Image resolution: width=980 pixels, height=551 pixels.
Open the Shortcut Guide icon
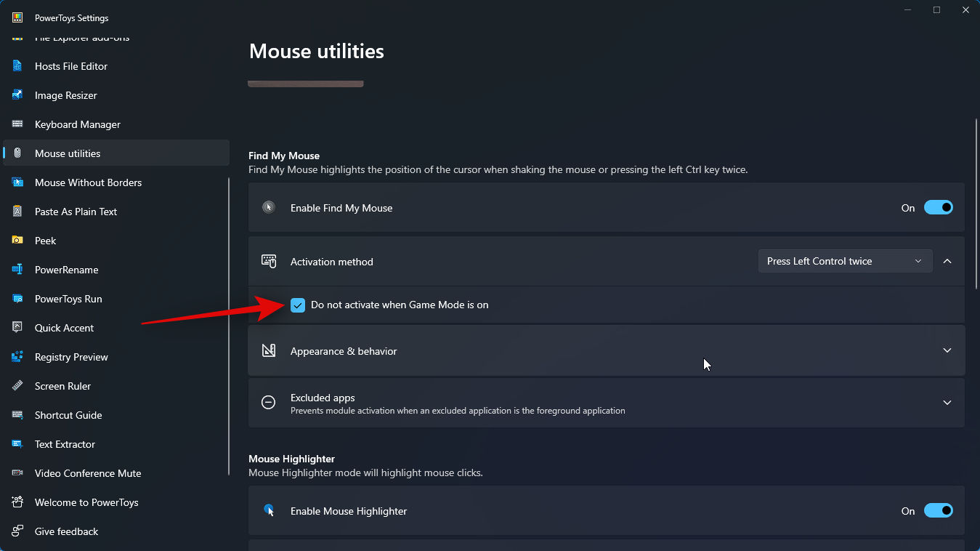17,415
